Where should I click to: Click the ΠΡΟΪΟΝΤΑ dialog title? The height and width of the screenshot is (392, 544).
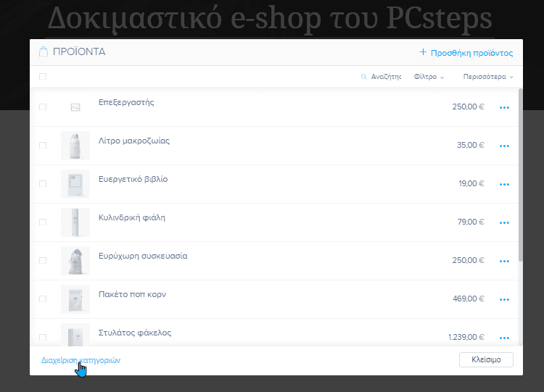pos(79,51)
